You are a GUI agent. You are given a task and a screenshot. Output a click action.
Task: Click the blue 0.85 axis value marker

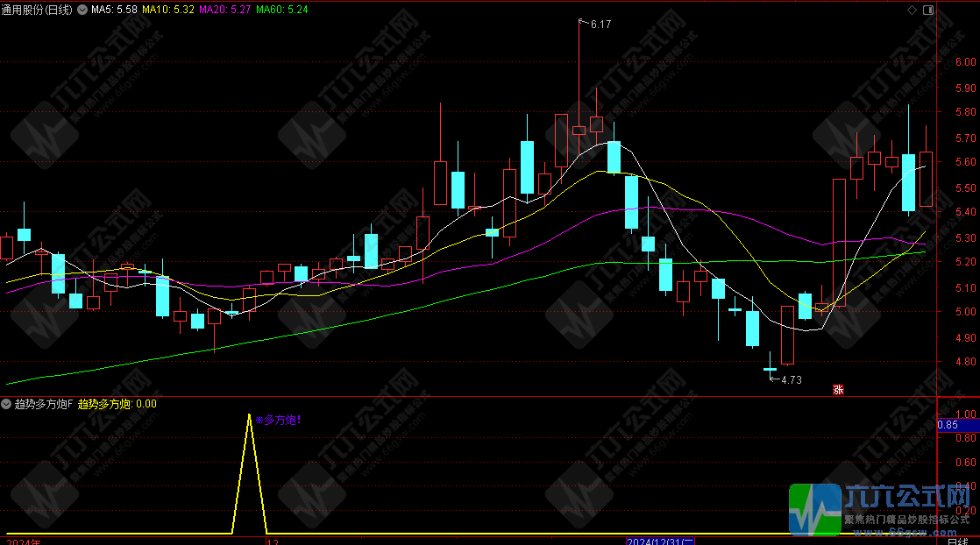coord(948,425)
